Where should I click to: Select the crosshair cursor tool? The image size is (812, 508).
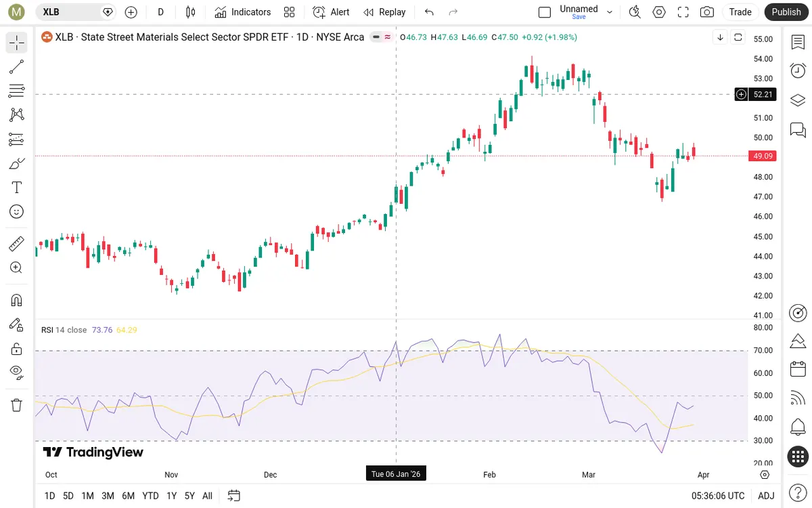coord(17,43)
